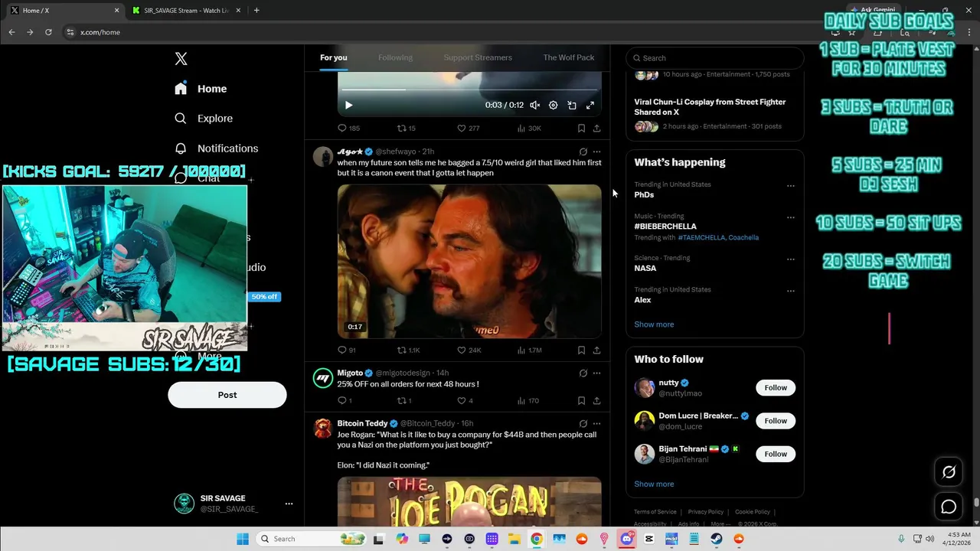The width and height of the screenshot is (980, 551).
Task: Unmute the top video player
Action: 535,105
